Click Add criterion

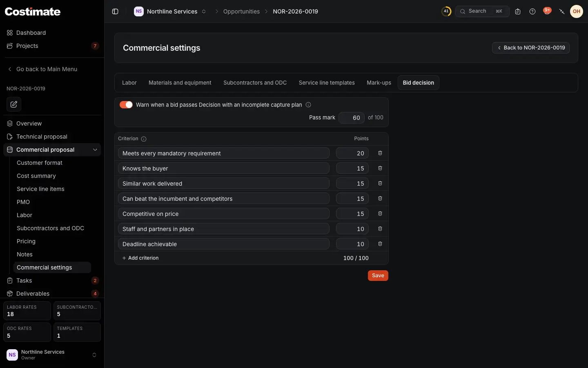pos(140,258)
